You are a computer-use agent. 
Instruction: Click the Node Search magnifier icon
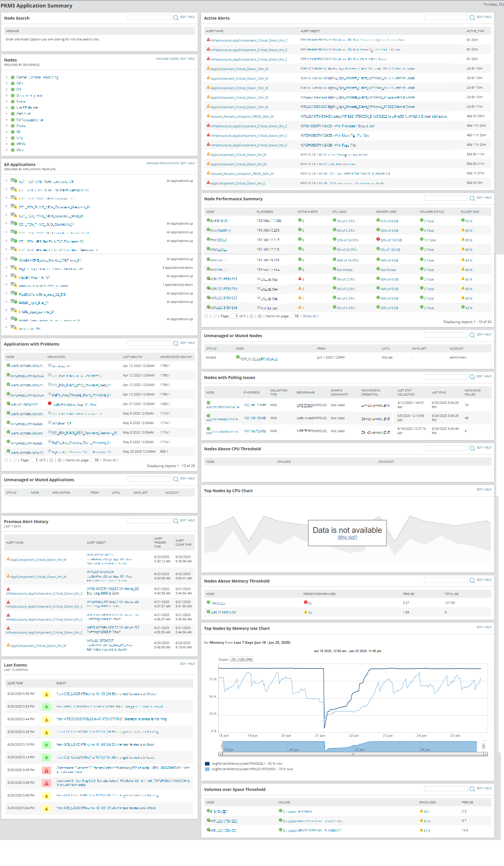pyautogui.click(x=176, y=18)
